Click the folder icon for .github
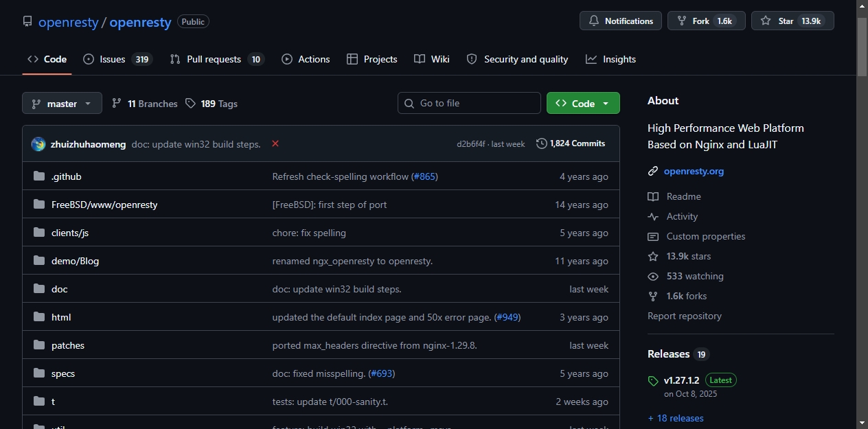 [39, 176]
